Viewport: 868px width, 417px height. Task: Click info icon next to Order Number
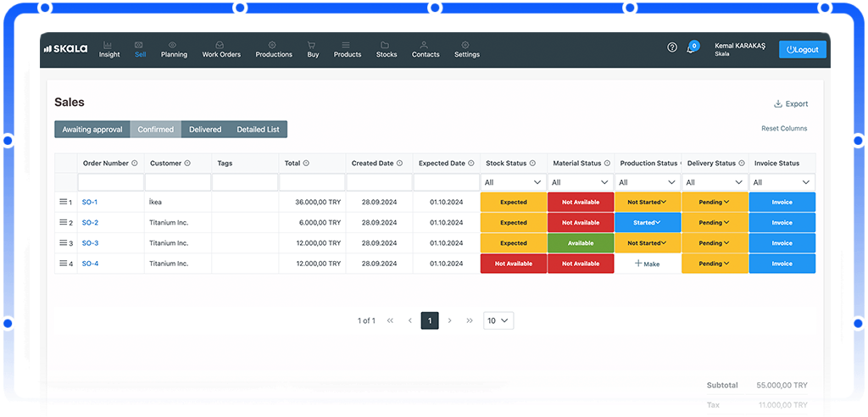click(134, 164)
